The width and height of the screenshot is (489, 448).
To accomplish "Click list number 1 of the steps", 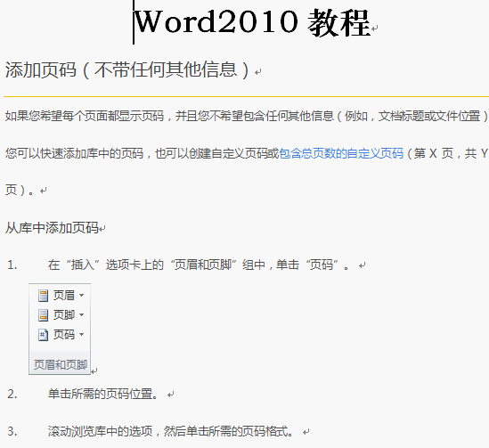I will point(12,265).
